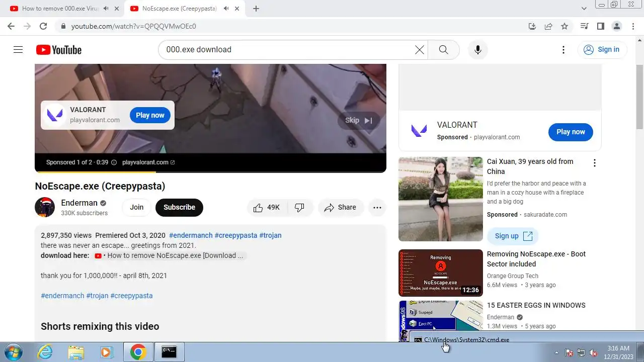Mute the NoEscape.exe tab audio
The width and height of the screenshot is (644, 362).
[x=226, y=9]
